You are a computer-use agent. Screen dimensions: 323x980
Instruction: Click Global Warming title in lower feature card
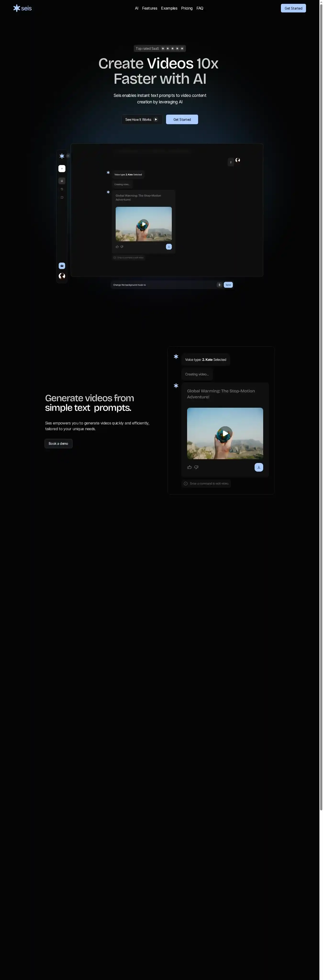(221, 394)
